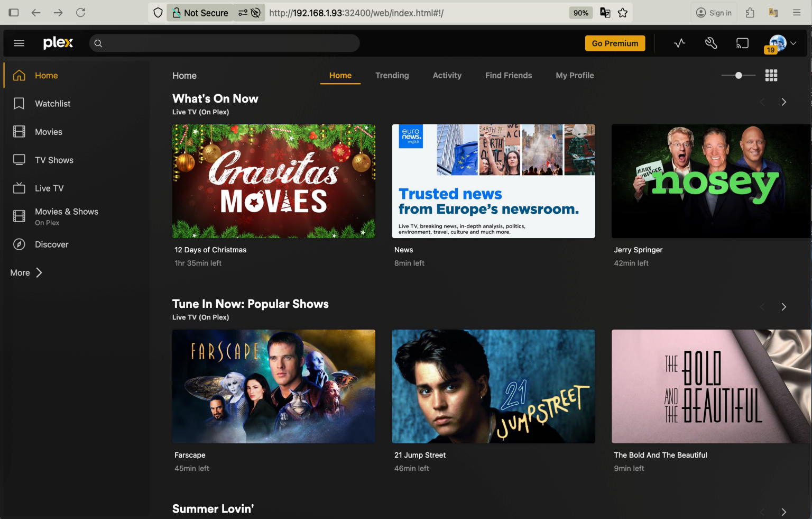Open the Plex settings wrench icon
This screenshot has width=812, height=519.
coord(710,43)
